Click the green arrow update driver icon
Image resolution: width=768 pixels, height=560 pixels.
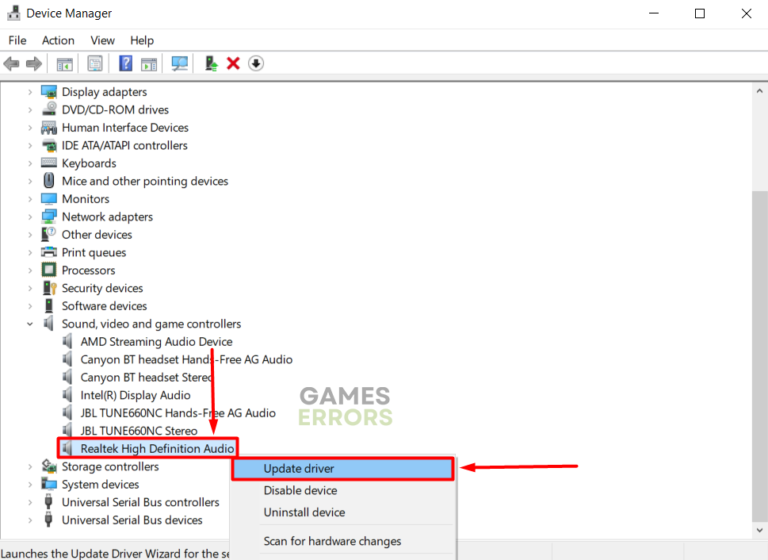point(211,64)
